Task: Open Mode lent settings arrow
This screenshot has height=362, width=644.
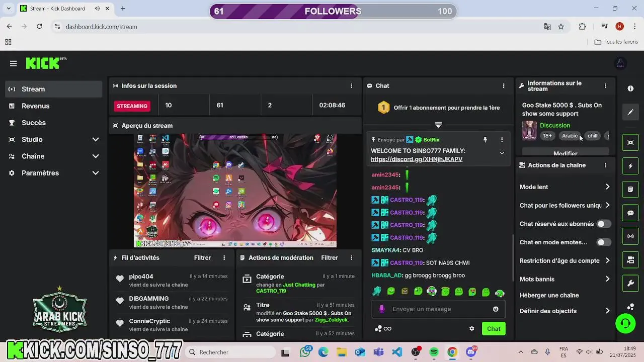Action: tap(607, 187)
